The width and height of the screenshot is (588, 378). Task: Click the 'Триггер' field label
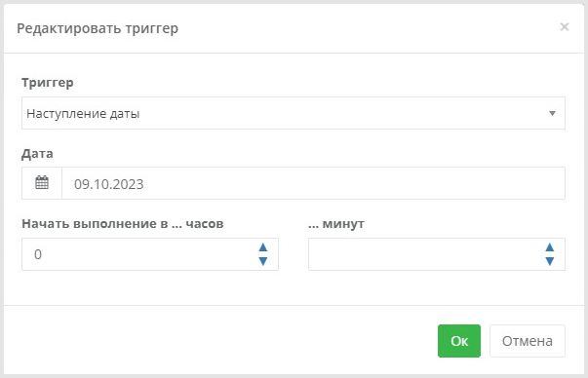(47, 83)
